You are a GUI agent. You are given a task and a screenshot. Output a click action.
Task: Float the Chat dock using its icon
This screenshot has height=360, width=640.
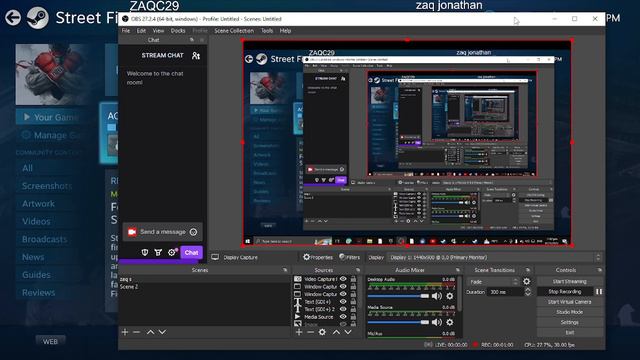click(191, 40)
